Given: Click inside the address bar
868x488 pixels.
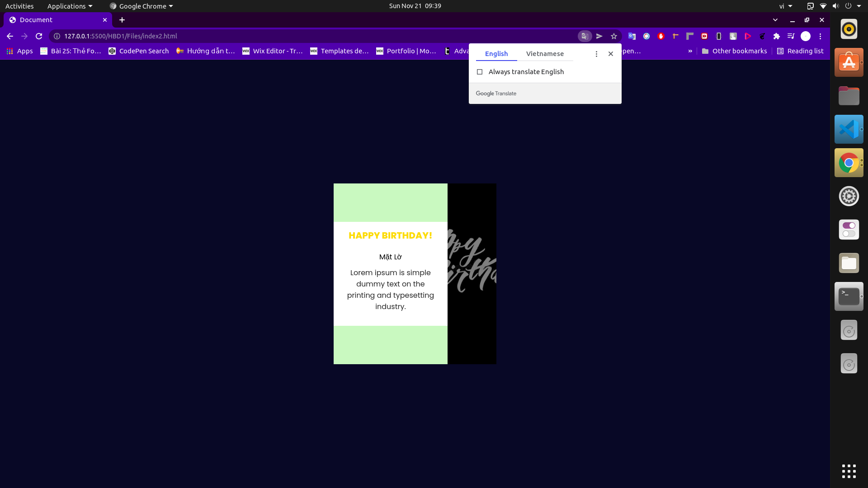Looking at the screenshot, I should (x=271, y=36).
